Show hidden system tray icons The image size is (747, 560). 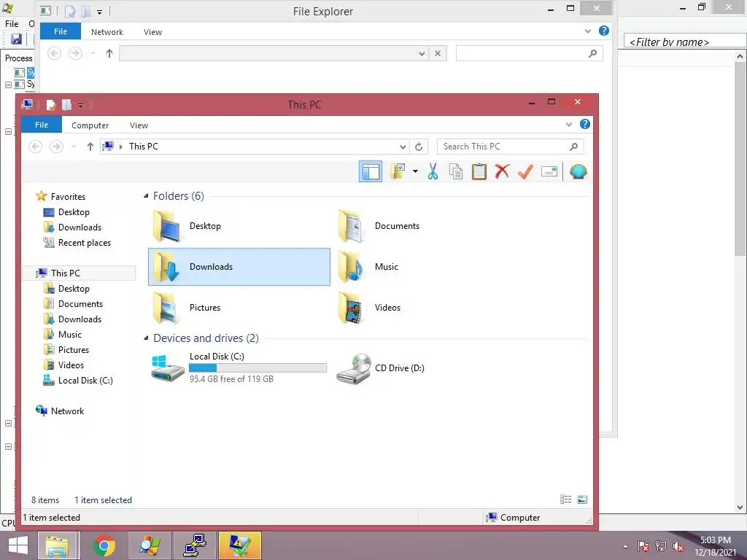pos(625,546)
